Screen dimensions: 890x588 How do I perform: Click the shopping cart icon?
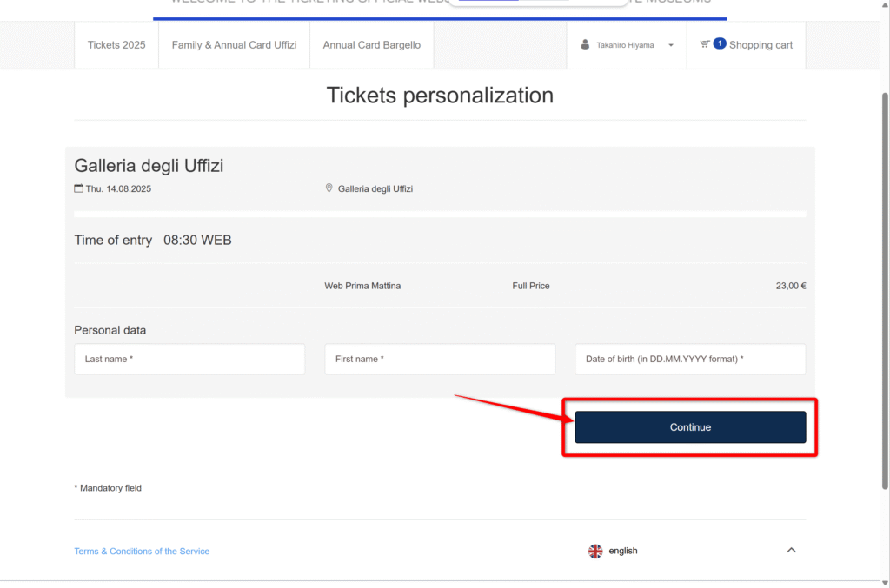click(x=704, y=44)
